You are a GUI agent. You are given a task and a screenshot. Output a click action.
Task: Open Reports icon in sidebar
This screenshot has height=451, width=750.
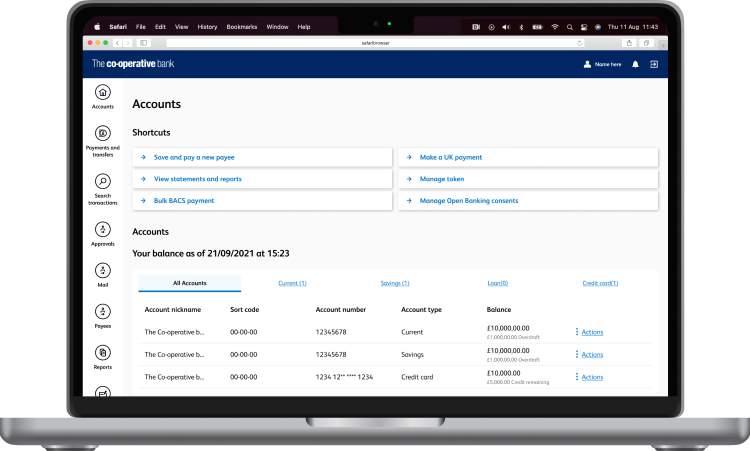point(102,353)
